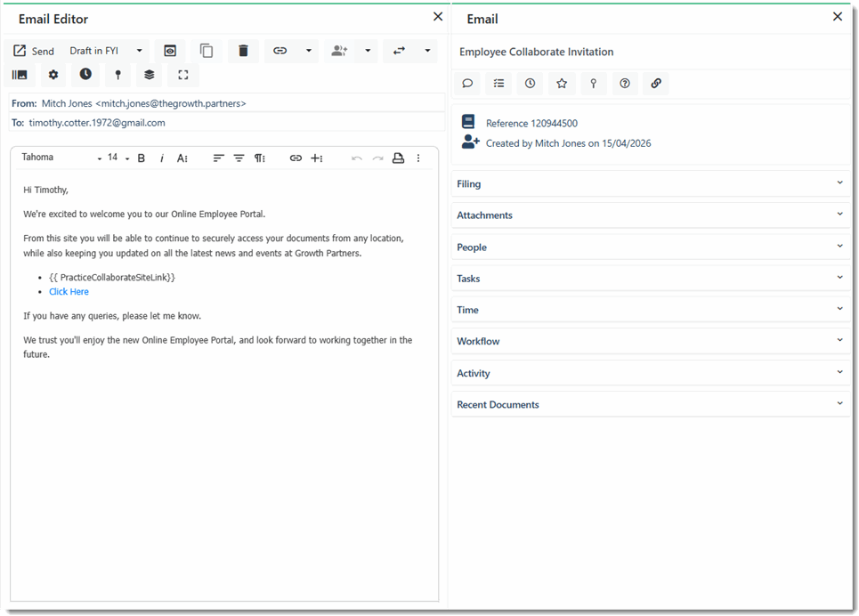The image size is (859, 616).
Task: Click the solid pin icon in editor toolbar
Action: 118,75
